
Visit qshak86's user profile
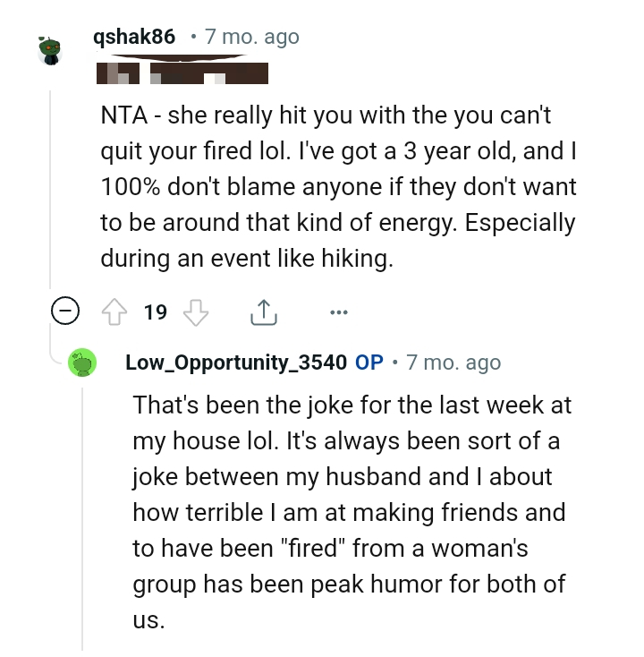pyautogui.click(x=133, y=37)
